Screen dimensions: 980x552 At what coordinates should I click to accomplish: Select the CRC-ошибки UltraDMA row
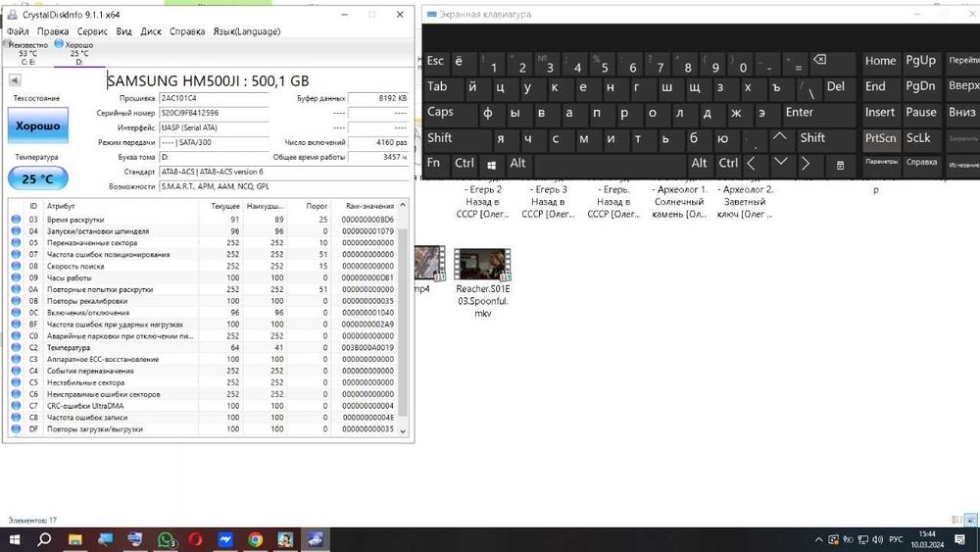pos(203,406)
